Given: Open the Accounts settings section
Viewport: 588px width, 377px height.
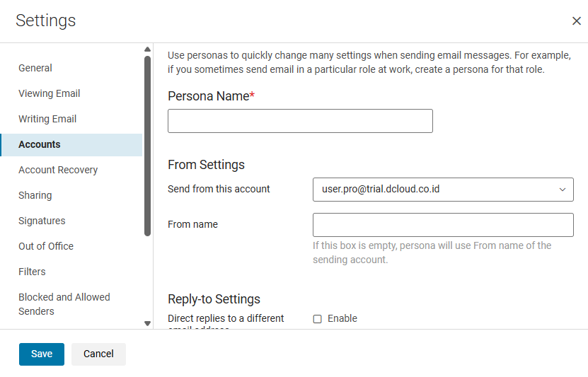Looking at the screenshot, I should point(40,144).
